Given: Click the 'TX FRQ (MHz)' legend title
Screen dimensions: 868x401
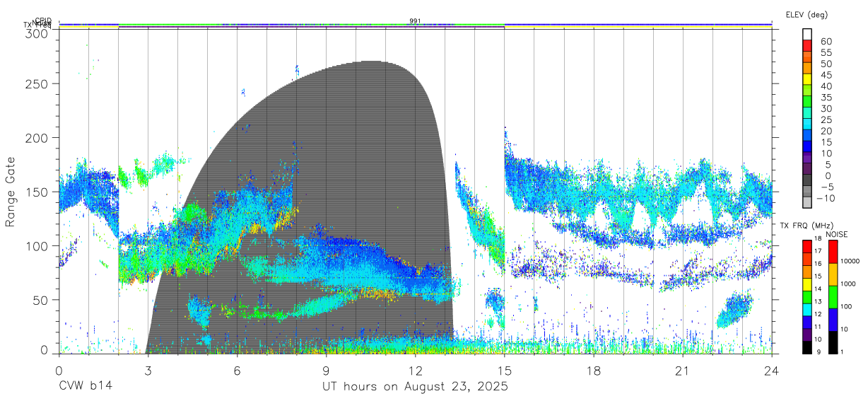Looking at the screenshot, I should click(807, 225).
